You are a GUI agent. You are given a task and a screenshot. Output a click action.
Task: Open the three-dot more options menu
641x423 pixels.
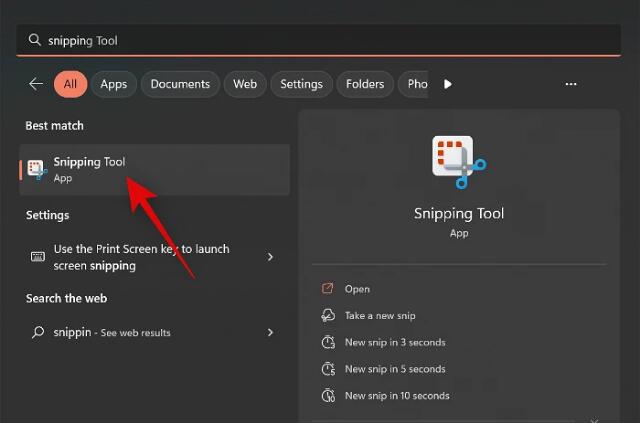[x=571, y=84]
